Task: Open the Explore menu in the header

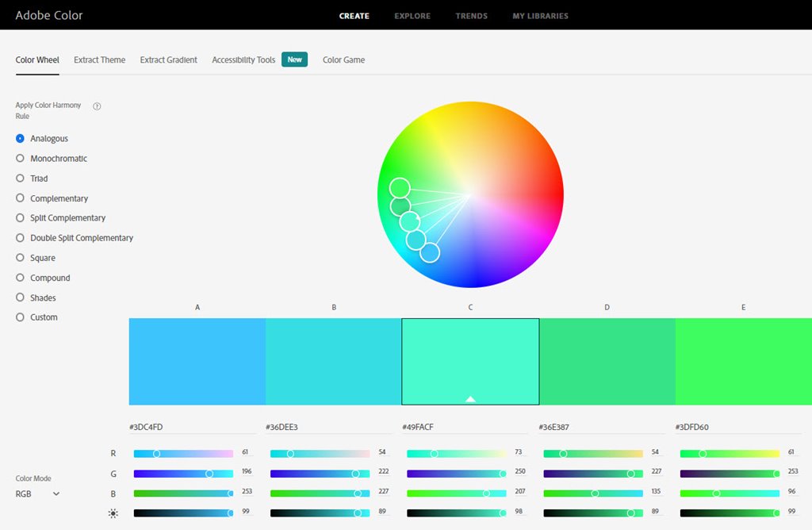Action: pyautogui.click(x=412, y=16)
